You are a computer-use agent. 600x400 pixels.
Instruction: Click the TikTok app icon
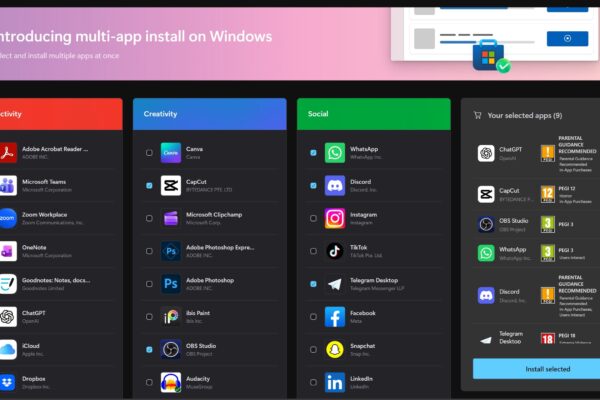[x=335, y=251]
